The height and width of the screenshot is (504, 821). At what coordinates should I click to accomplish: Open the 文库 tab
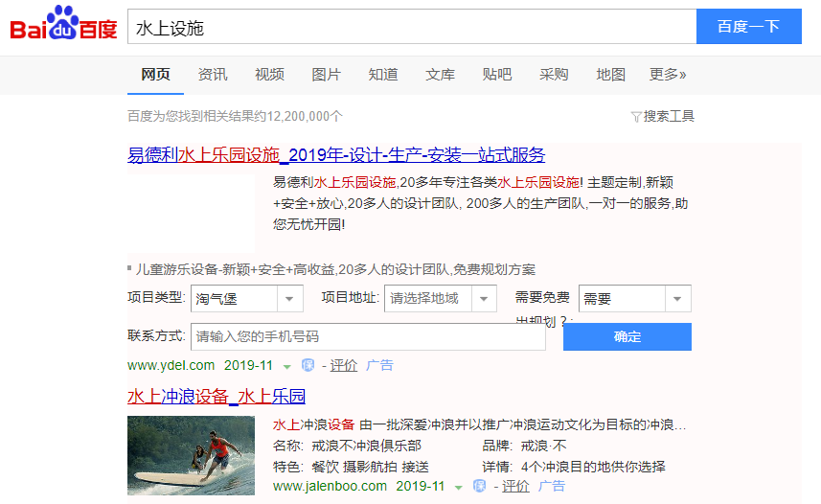pyautogui.click(x=441, y=75)
